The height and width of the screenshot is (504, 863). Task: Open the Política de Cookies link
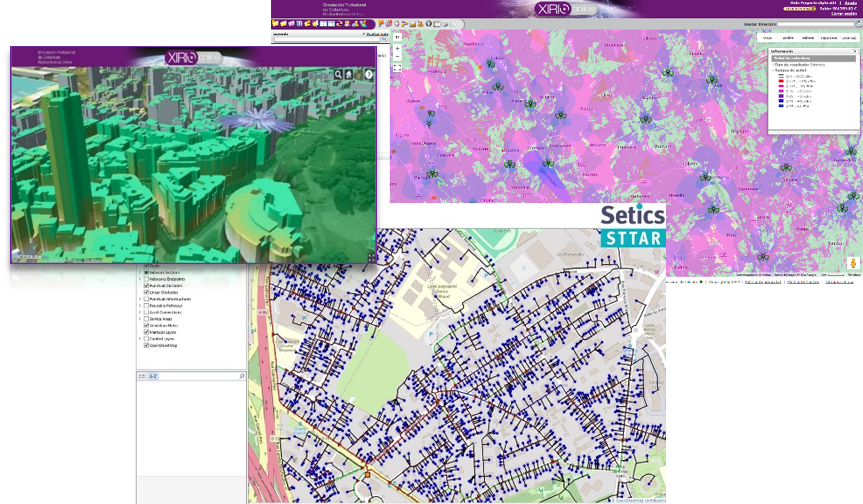(803, 282)
